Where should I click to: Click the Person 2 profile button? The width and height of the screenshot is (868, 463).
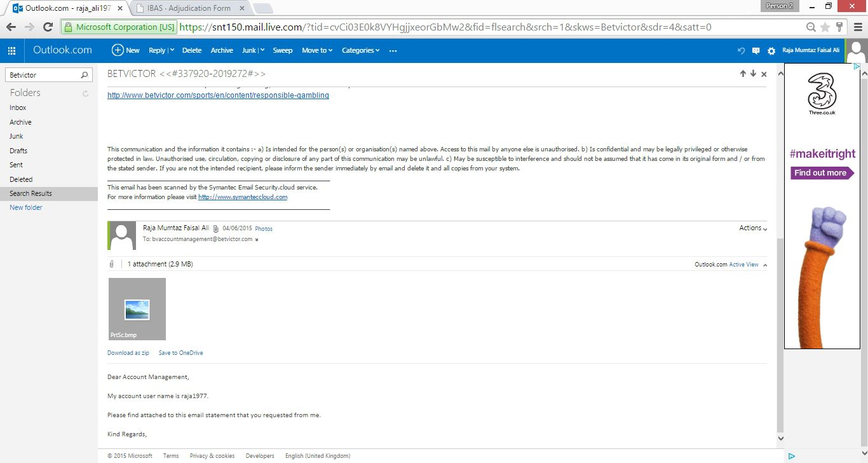tap(779, 6)
